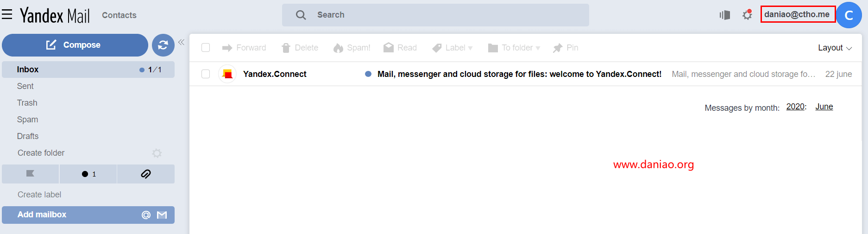Toggle unread dot on Yandex.Connect message
This screenshot has height=234, width=868.
(x=368, y=74)
